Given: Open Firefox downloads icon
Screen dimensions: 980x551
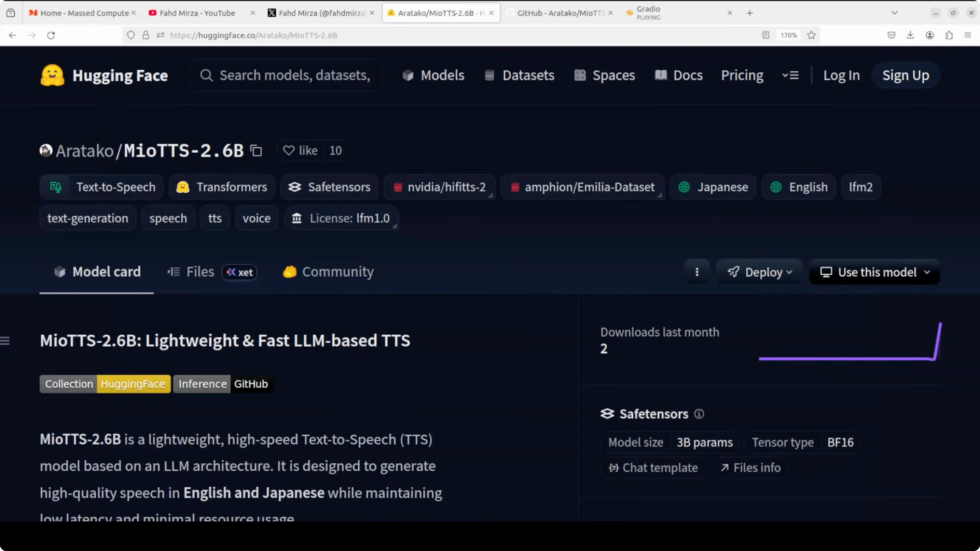Looking at the screenshot, I should click(x=910, y=35).
